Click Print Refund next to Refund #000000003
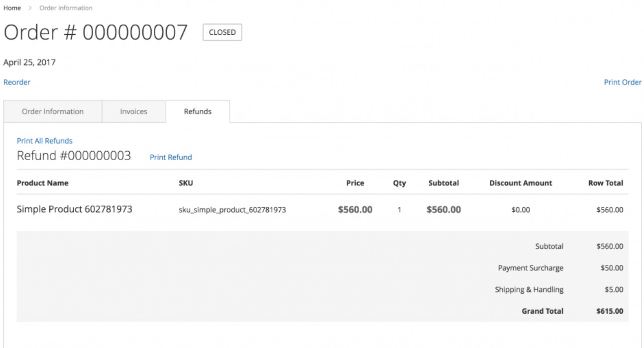 171,157
